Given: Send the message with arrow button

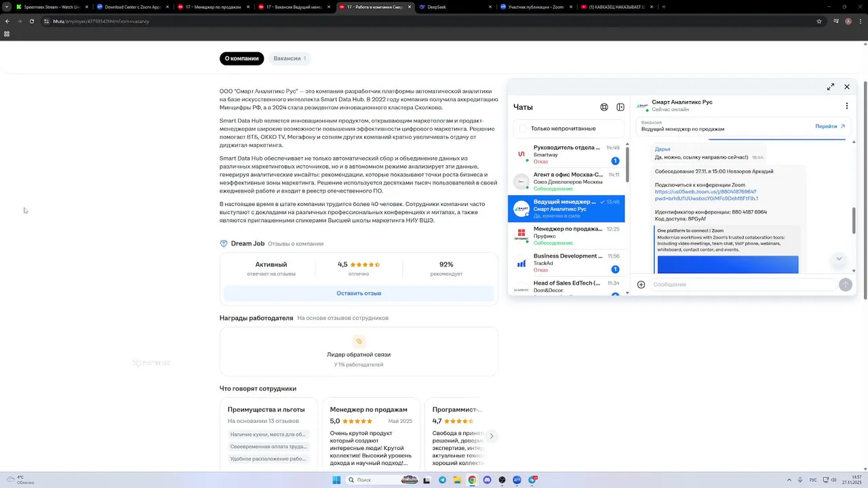Looking at the screenshot, I should pyautogui.click(x=846, y=285).
